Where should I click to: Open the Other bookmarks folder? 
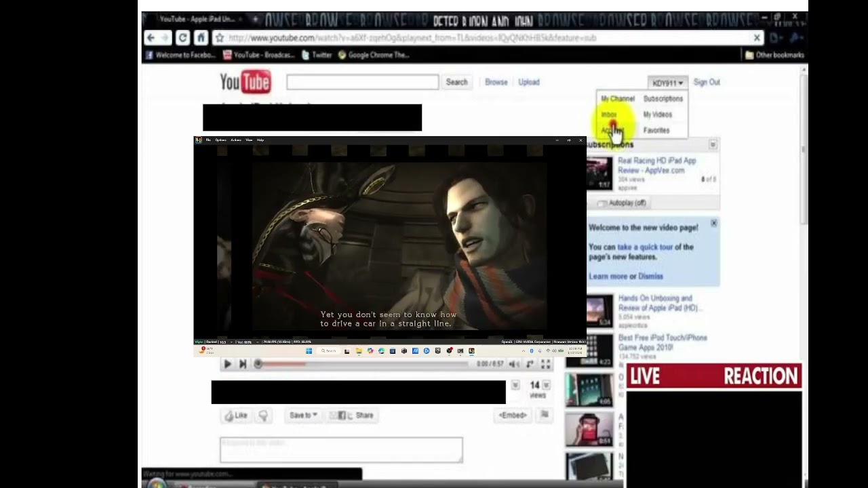(x=774, y=55)
